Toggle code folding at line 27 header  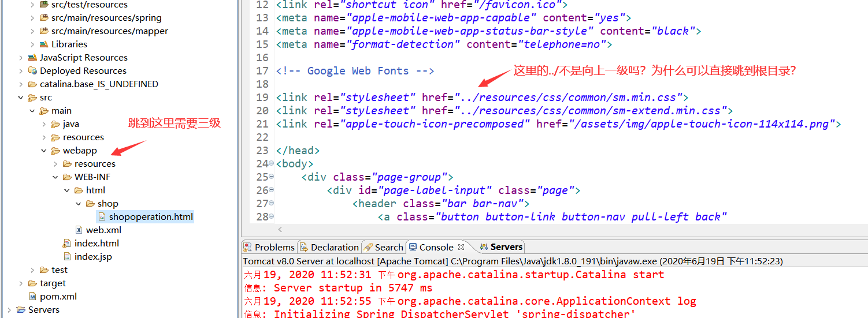click(x=272, y=204)
